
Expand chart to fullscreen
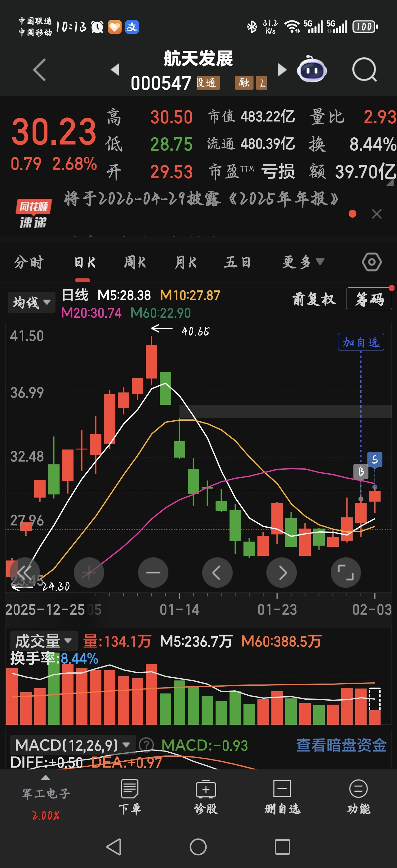pos(346,573)
